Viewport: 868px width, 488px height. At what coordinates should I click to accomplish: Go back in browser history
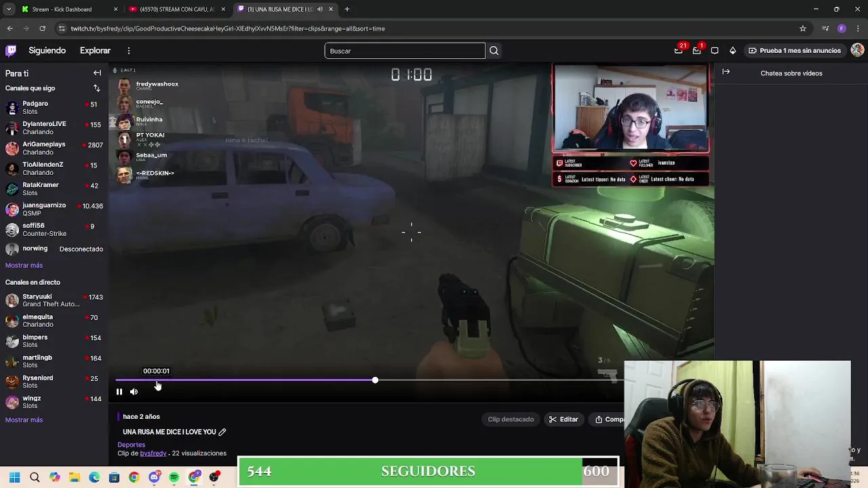pos(9,28)
